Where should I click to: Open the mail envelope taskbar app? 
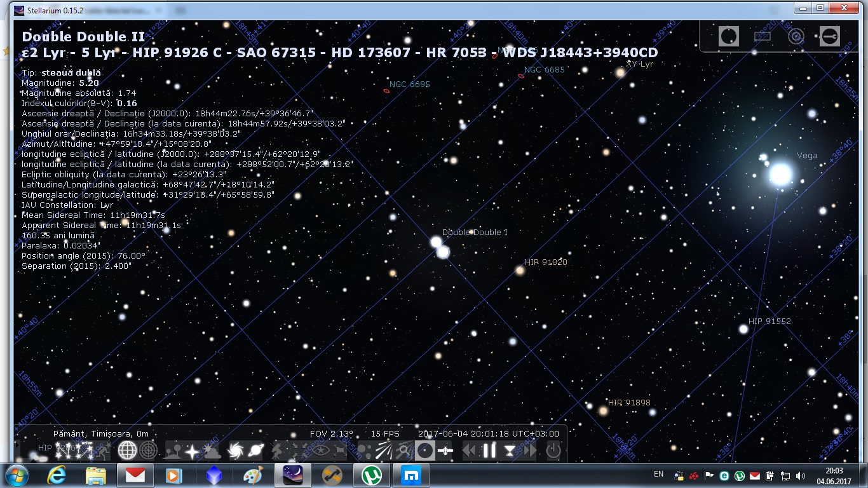tap(135, 475)
